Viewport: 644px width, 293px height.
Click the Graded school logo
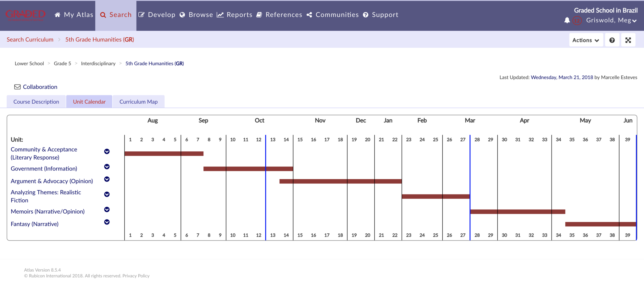25,15
